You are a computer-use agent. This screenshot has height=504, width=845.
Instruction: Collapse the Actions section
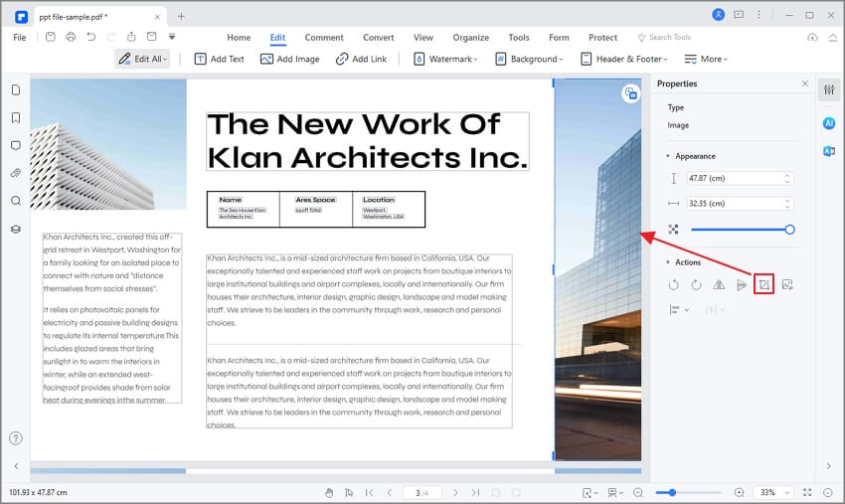668,262
